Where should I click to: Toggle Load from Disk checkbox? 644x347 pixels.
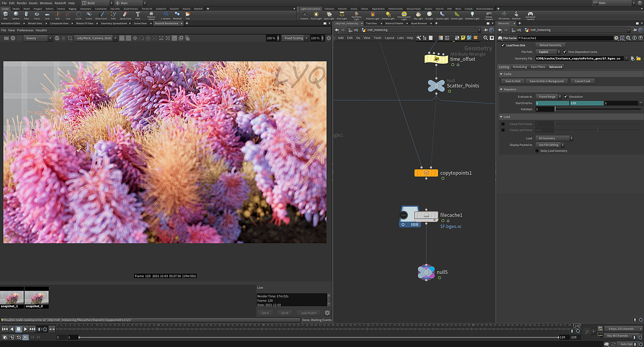pyautogui.click(x=504, y=45)
